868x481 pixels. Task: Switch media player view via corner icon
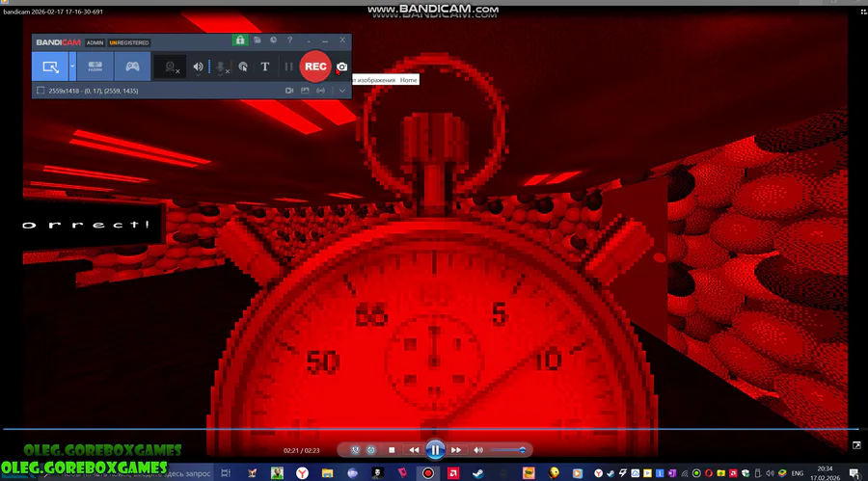pos(856,445)
